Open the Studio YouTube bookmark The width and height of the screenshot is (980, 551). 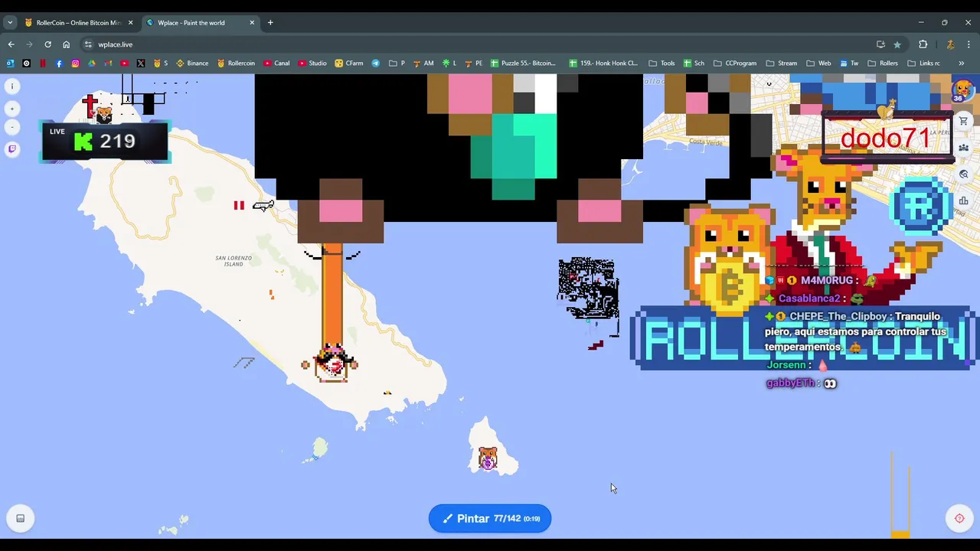312,64
